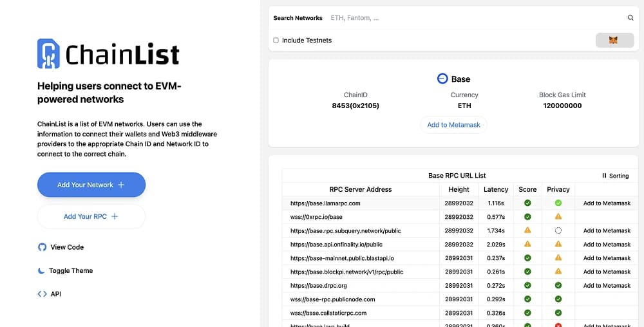Click green privacy check for base.llamarpc.com

(x=558, y=203)
